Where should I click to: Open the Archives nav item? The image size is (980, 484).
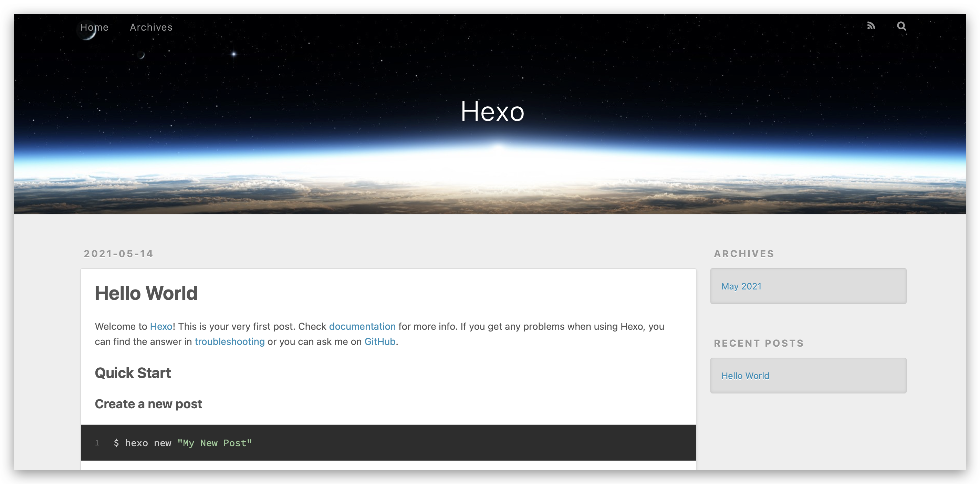151,27
